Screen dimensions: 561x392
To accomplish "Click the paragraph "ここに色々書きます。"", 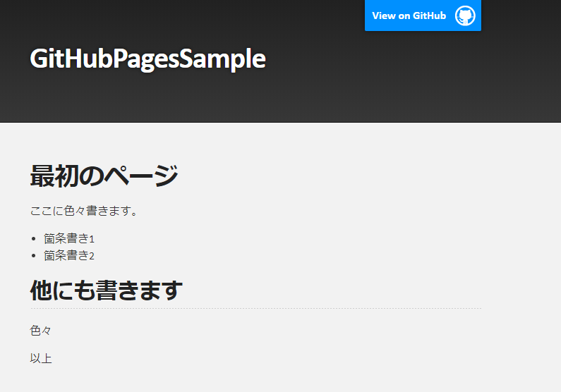I will tap(84, 211).
